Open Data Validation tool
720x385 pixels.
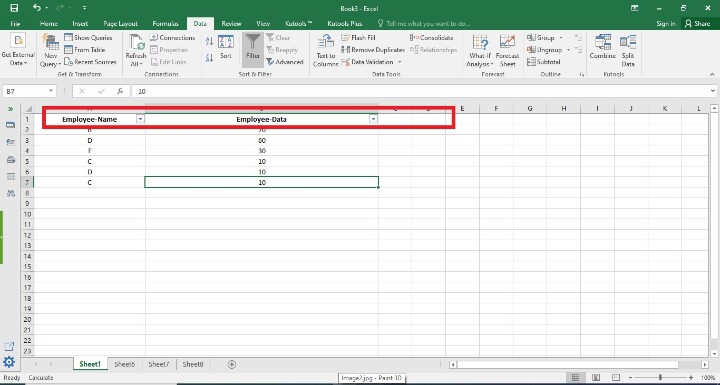pyautogui.click(x=368, y=62)
